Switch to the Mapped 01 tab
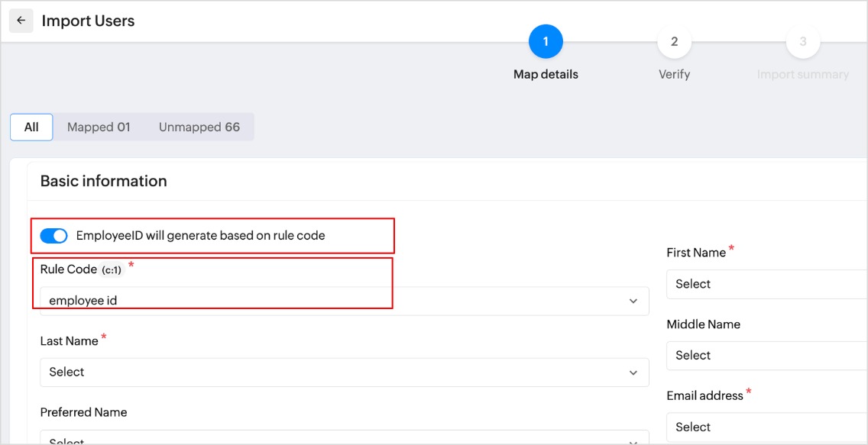Image resolution: width=868 pixels, height=445 pixels. point(99,127)
